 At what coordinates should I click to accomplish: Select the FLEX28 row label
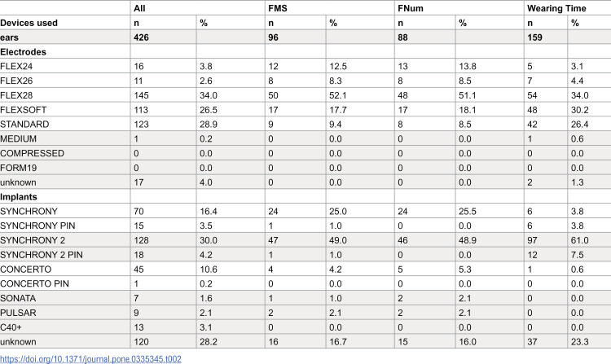[16, 95]
